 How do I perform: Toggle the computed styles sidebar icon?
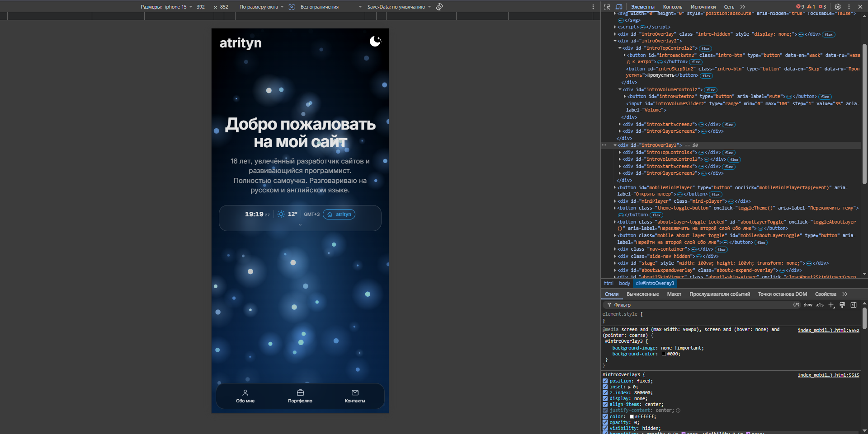[854, 305]
